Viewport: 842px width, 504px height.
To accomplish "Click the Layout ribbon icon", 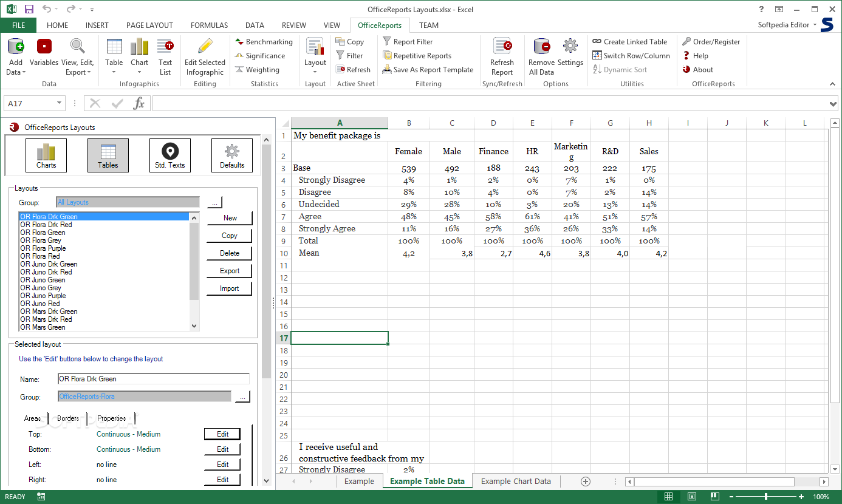I will 315,47.
